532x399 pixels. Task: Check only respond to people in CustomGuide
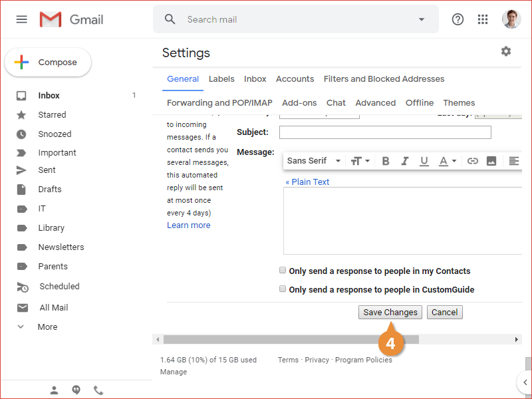(283, 289)
